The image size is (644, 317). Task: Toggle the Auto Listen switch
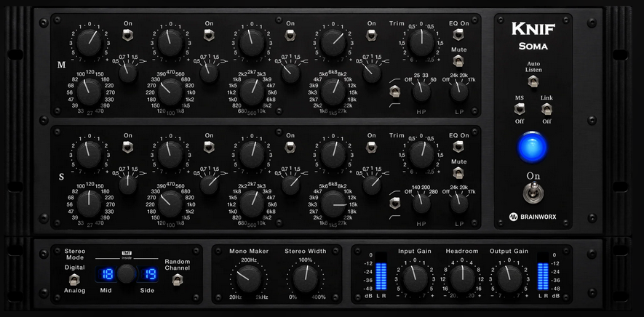533,81
